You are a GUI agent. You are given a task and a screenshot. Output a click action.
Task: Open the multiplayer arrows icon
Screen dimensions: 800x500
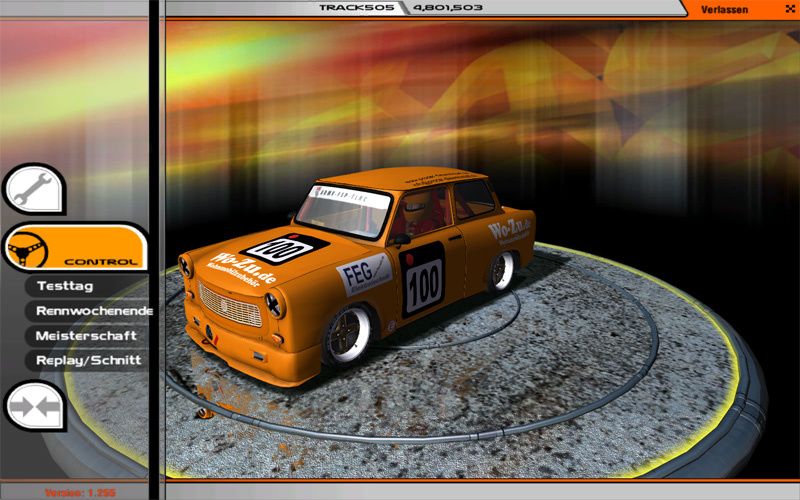(x=35, y=407)
